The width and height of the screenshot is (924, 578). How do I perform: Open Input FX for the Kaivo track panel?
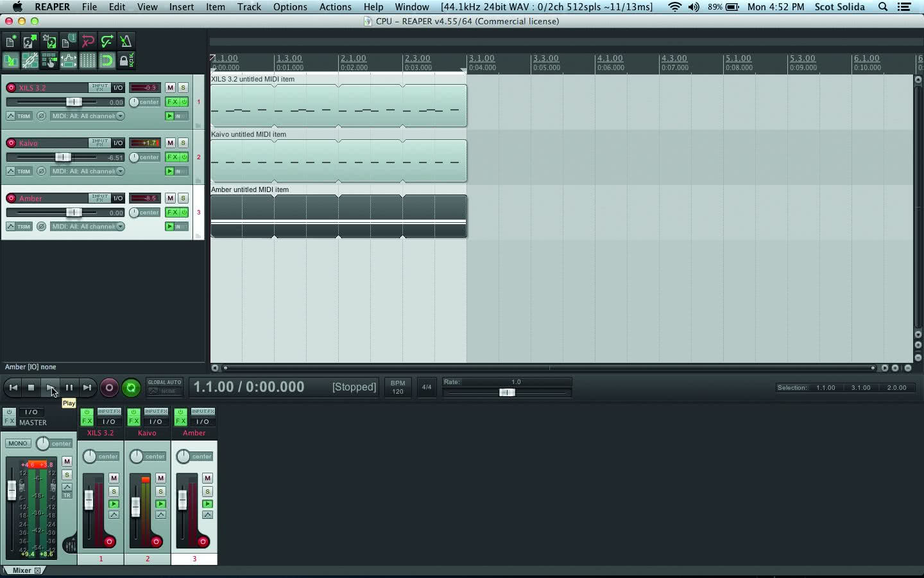(99, 143)
